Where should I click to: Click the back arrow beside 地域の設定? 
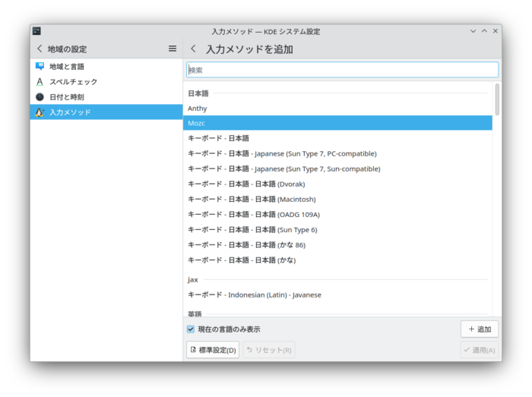[40, 49]
